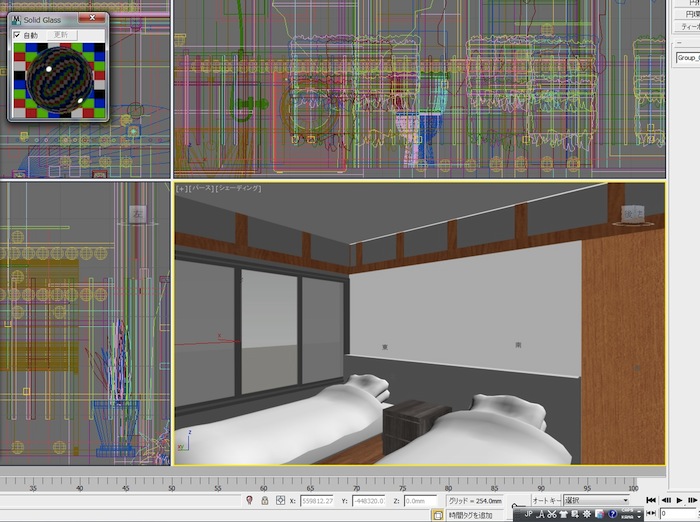Click the play animation button
The image size is (700, 522).
click(679, 500)
